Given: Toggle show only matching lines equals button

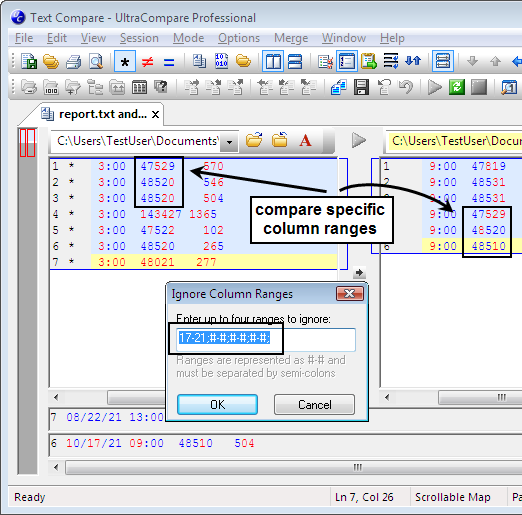Looking at the screenshot, I should (169, 62).
